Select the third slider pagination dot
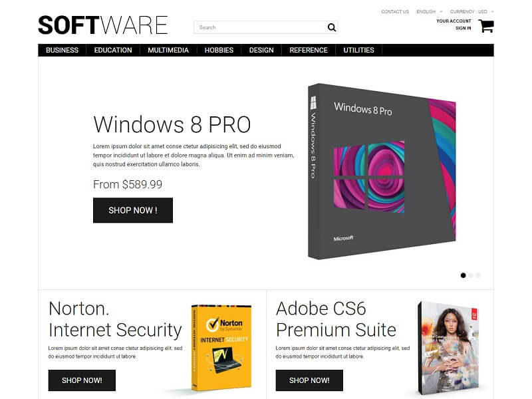532x399 pixels. [x=478, y=275]
